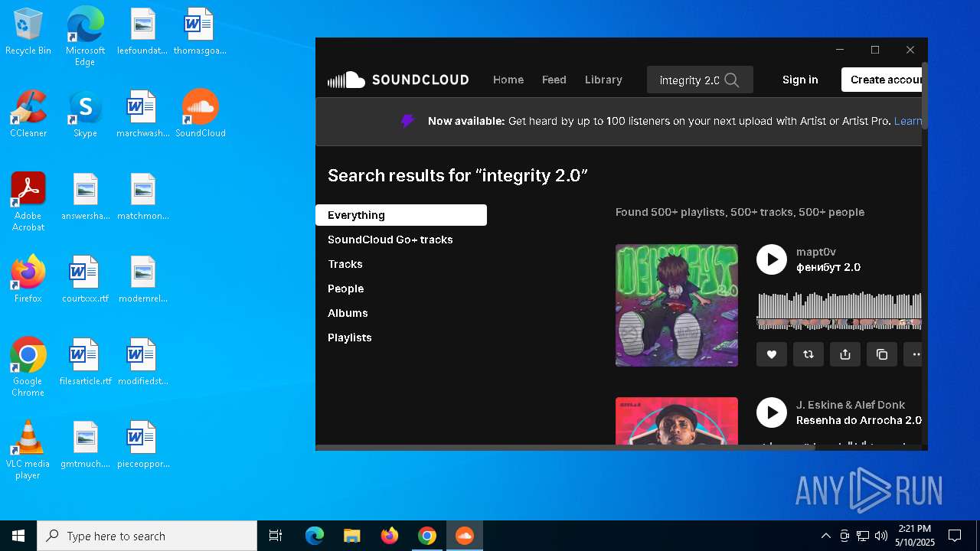Image resolution: width=980 pixels, height=551 pixels.
Task: Go to the Home tab in SoundCloud
Action: click(x=508, y=80)
